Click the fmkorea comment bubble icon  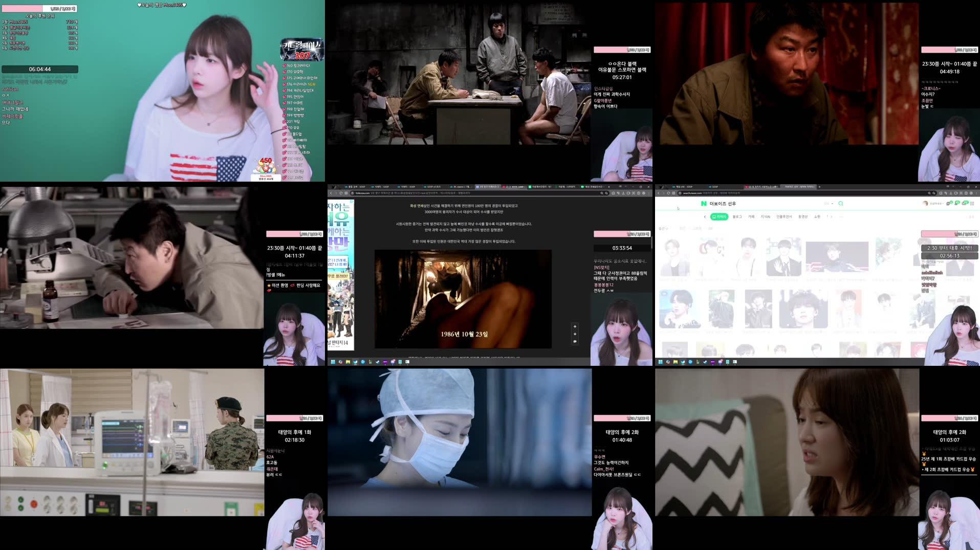click(575, 341)
